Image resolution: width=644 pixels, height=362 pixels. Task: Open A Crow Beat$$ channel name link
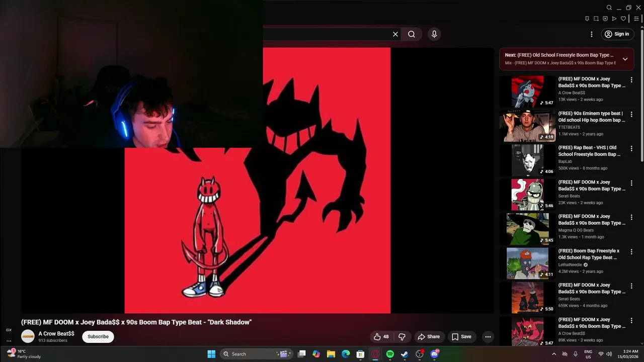pyautogui.click(x=56, y=334)
